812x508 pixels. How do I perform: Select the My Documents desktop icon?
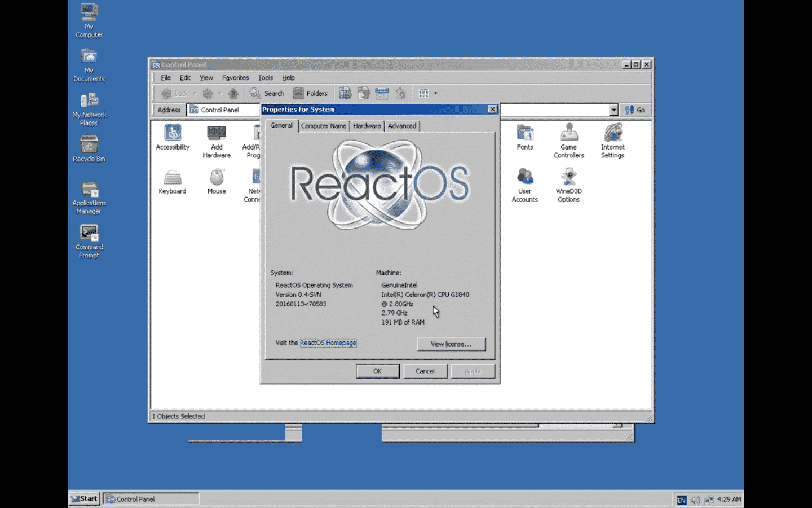click(89, 65)
